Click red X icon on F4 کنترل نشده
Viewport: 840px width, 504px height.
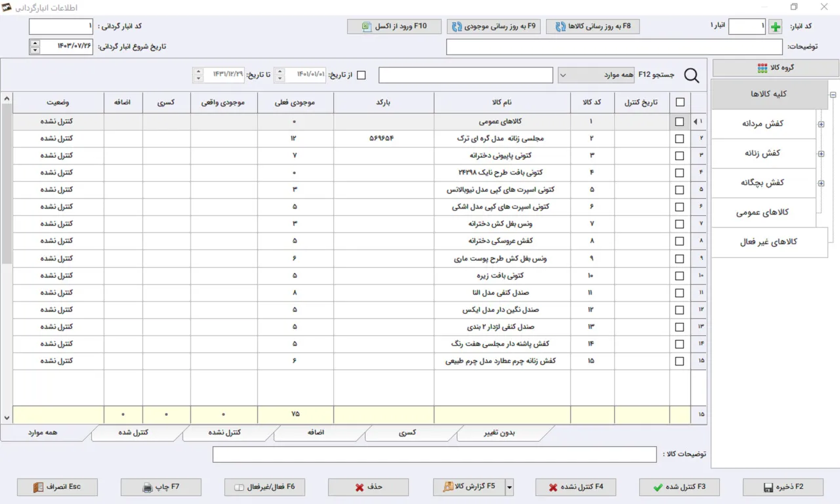(553, 488)
